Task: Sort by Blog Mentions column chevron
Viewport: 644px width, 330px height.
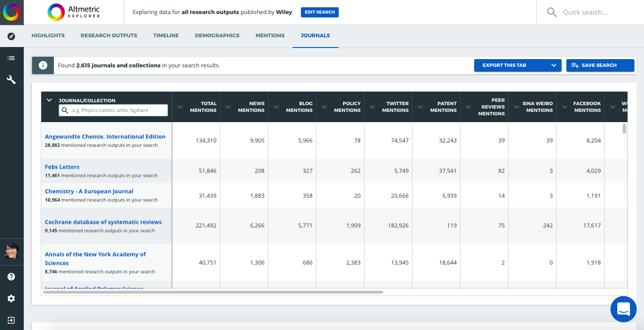Action: (277, 107)
